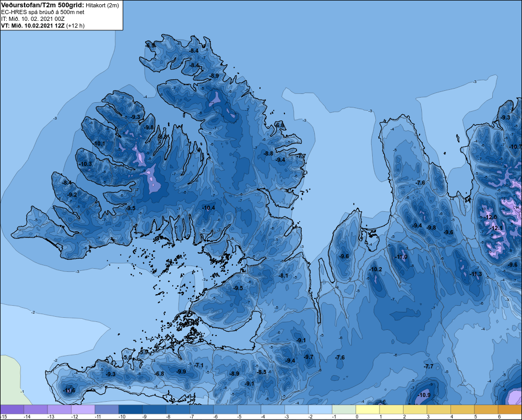Select the line 'EC-HRES spá brúuð á 500m net'
Screen dimensions: 522x420
43,12
